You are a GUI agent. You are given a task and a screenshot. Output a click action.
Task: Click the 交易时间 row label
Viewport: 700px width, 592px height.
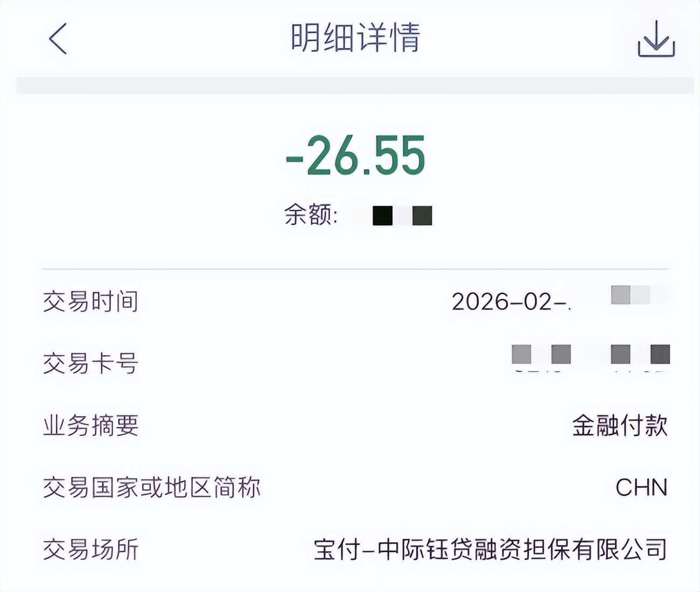[90, 301]
